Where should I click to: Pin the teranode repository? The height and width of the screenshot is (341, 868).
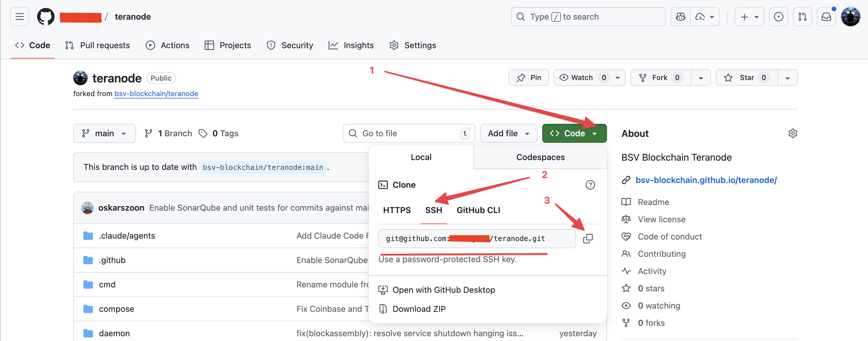click(x=528, y=78)
